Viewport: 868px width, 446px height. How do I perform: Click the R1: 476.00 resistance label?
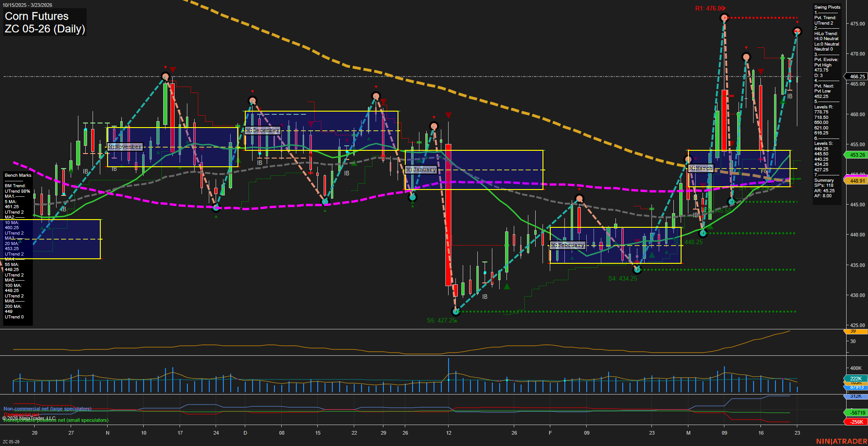click(x=710, y=7)
